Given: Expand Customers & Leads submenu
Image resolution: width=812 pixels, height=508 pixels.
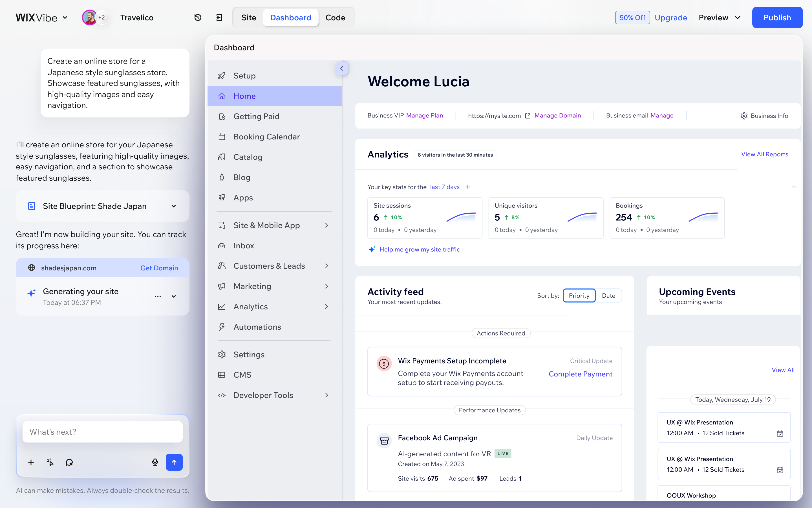Looking at the screenshot, I should tap(326, 266).
